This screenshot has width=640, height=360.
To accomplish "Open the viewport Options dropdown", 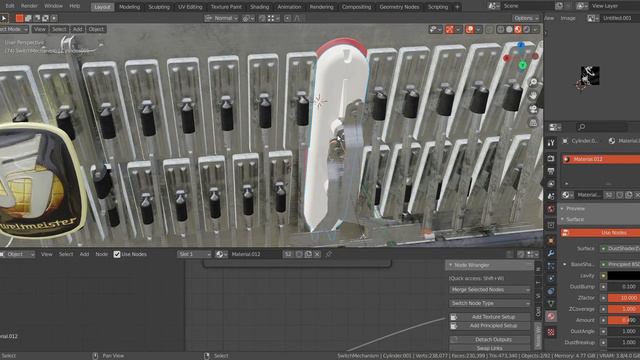I will [x=526, y=18].
